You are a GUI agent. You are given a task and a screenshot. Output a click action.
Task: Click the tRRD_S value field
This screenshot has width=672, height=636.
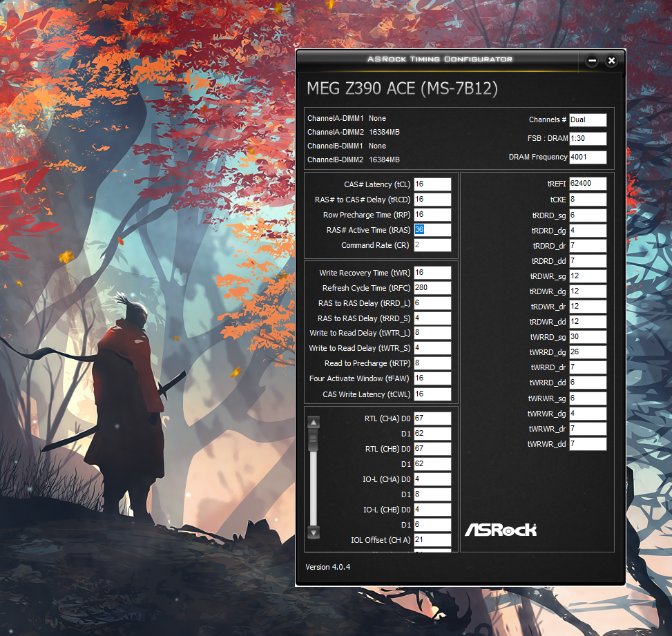point(432,318)
